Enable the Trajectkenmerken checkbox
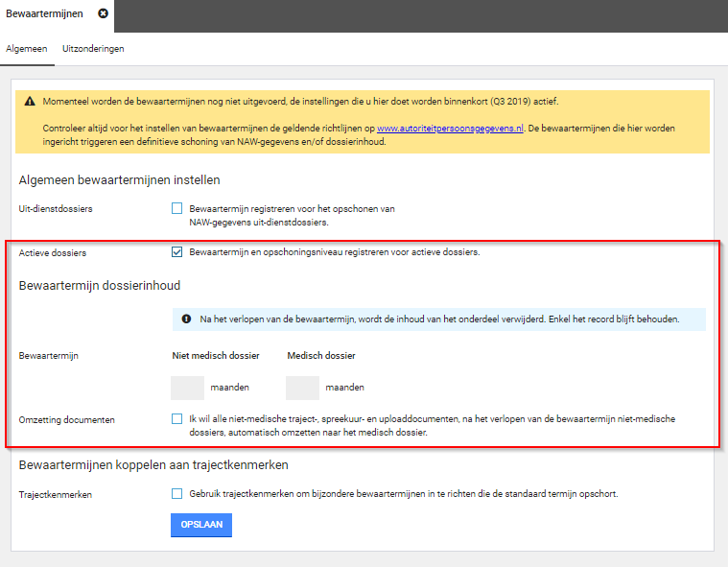Viewport: 728px width, 567px height. click(x=176, y=494)
